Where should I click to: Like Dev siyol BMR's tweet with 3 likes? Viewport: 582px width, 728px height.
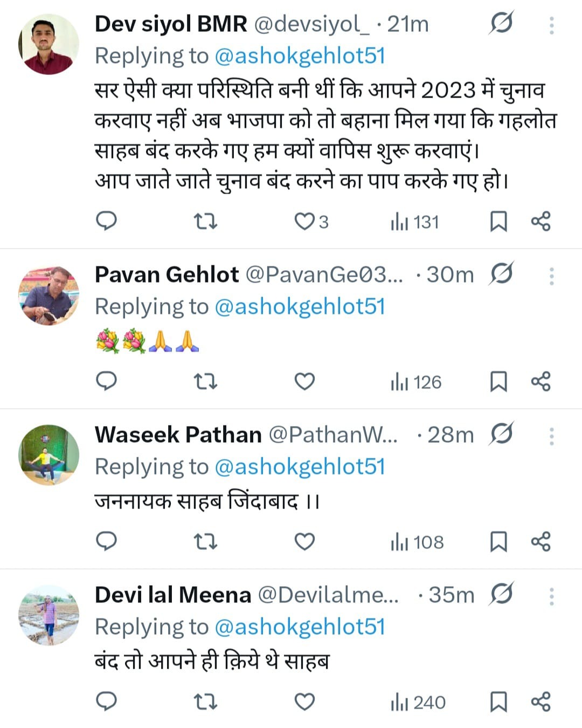[x=305, y=222]
